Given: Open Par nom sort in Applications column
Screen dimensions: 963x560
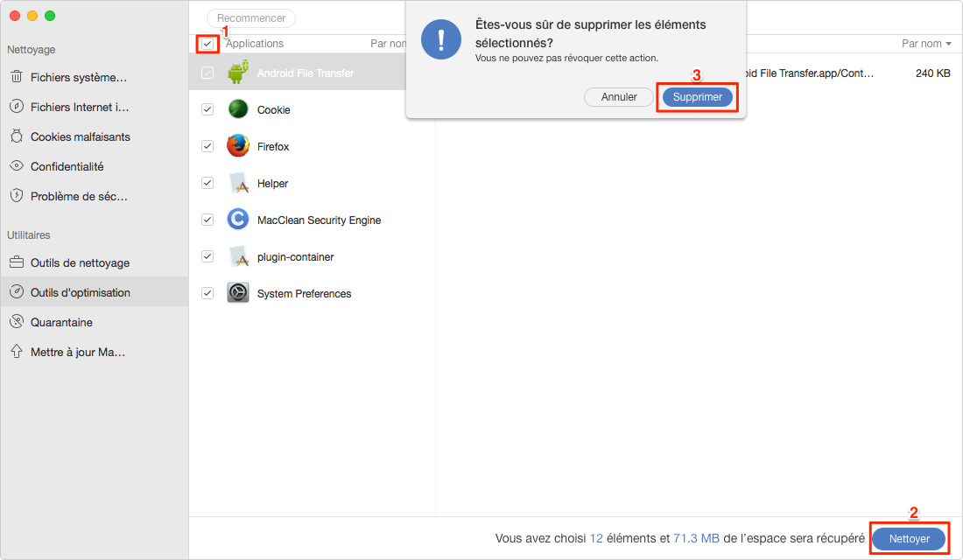Looking at the screenshot, I should pos(388,44).
